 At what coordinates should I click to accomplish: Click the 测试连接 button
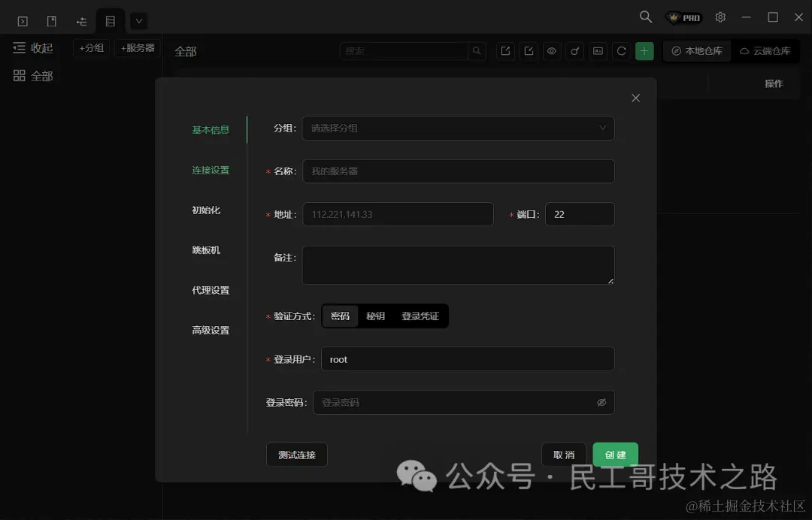[x=296, y=455]
